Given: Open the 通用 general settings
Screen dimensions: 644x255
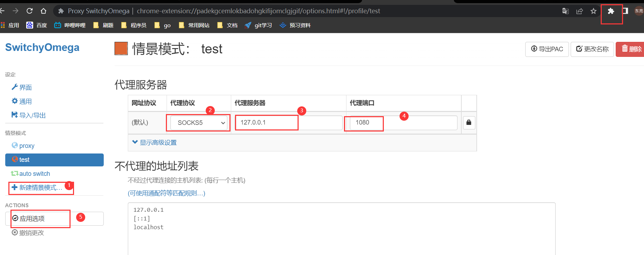Looking at the screenshot, I should pos(22,101).
